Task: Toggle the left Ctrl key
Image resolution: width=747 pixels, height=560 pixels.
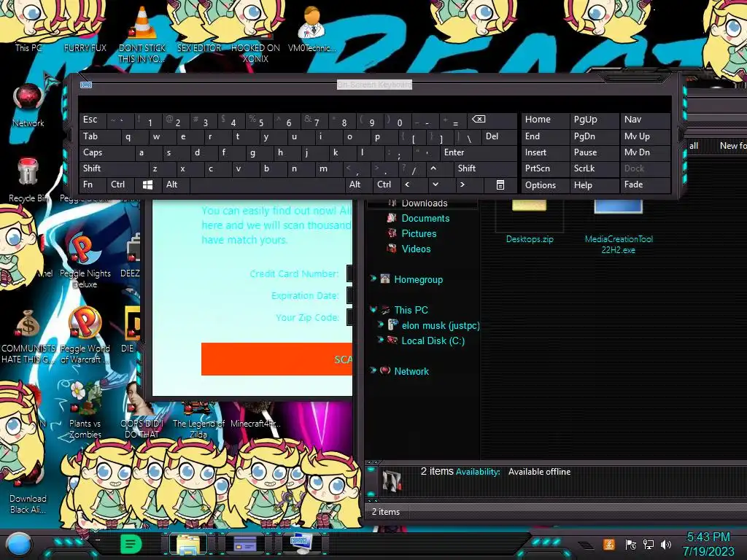Action: [x=121, y=184]
